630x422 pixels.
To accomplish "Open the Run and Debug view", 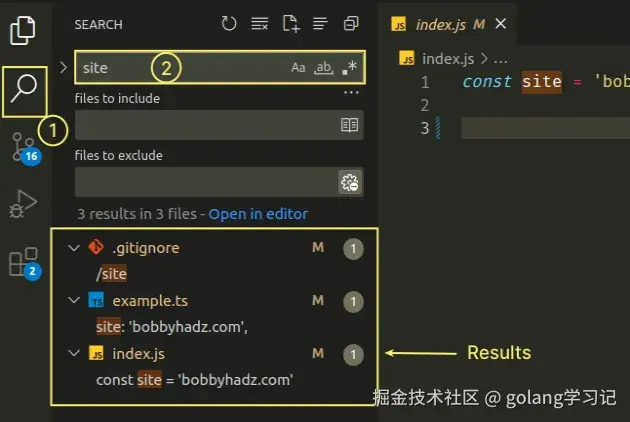I will (x=23, y=204).
